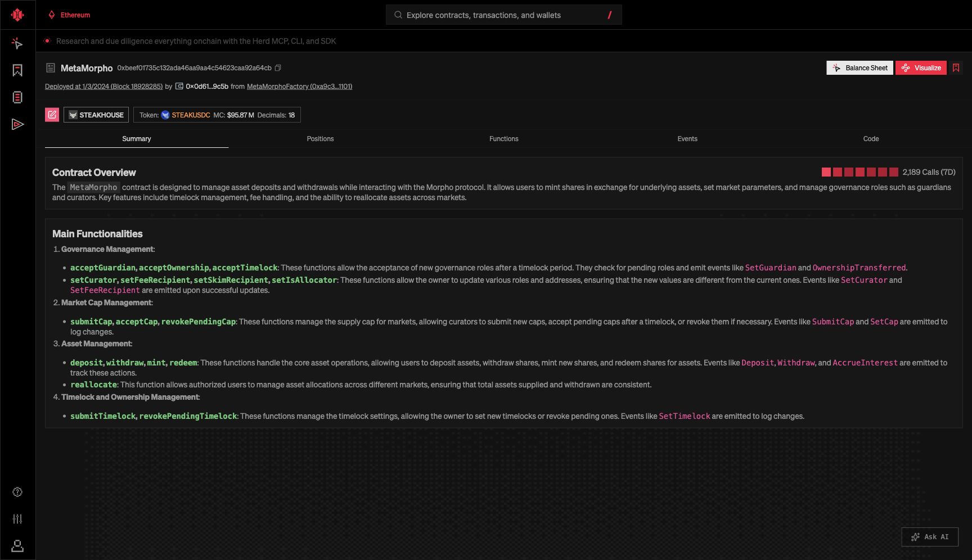The image size is (972, 560).
Task: Click the acceptGuardian function name
Action: tap(103, 268)
